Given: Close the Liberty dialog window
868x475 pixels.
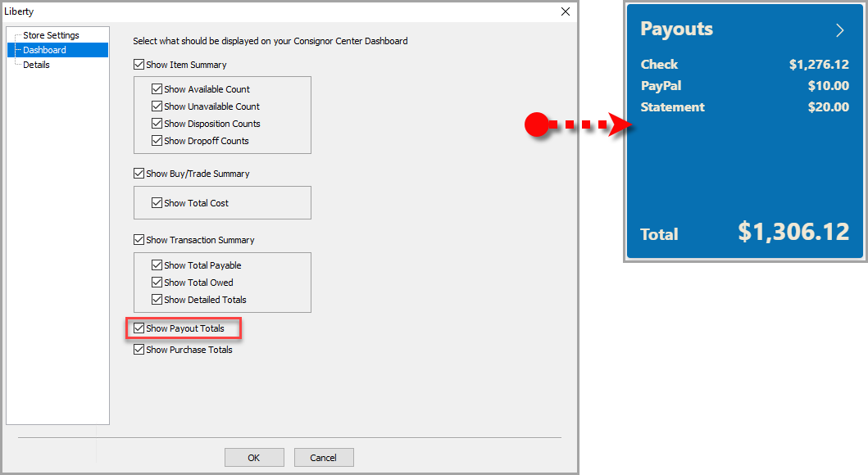Looking at the screenshot, I should tap(566, 11).
